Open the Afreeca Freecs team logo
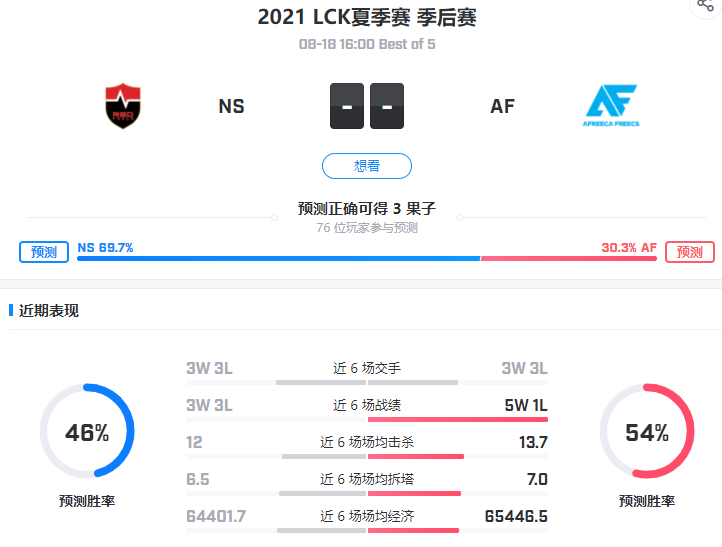 (x=611, y=105)
